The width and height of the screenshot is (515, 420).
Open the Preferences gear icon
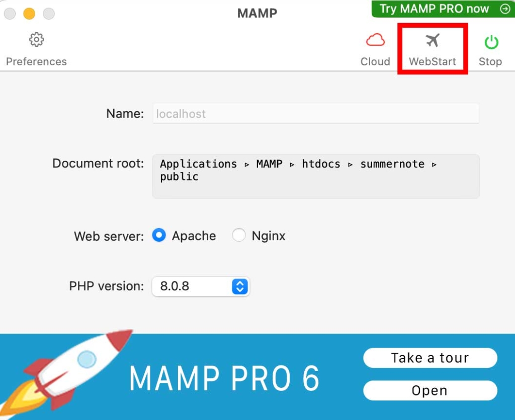pos(36,39)
